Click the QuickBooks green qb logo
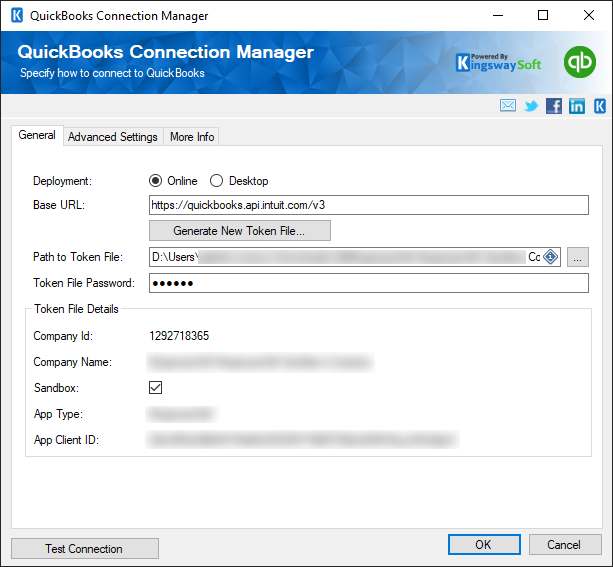Viewport: 613px width, 567px height. click(579, 62)
